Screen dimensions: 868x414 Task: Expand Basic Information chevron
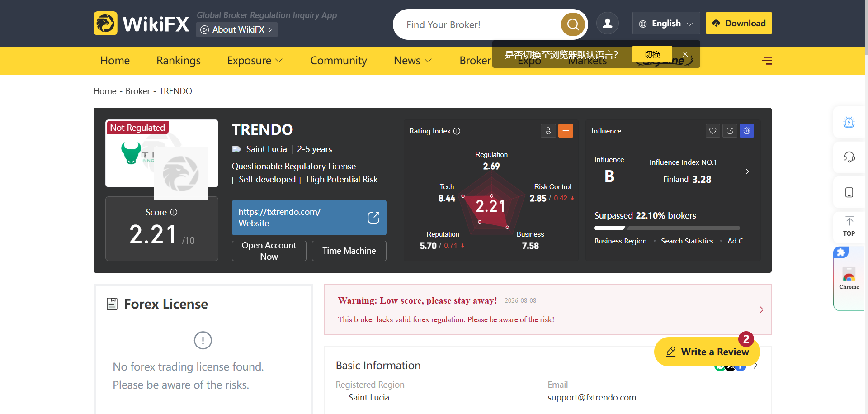756,366
